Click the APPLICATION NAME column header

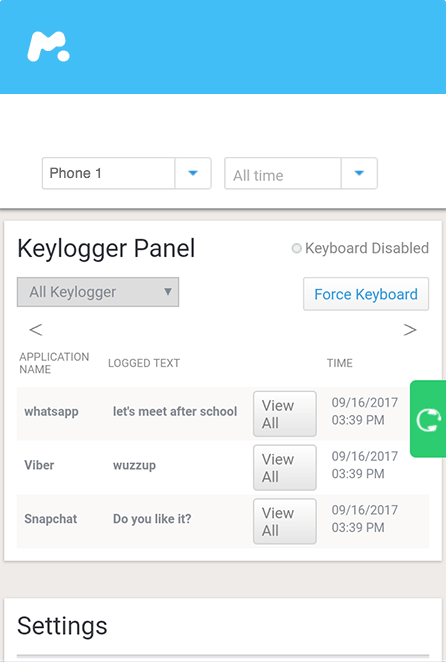click(x=54, y=363)
